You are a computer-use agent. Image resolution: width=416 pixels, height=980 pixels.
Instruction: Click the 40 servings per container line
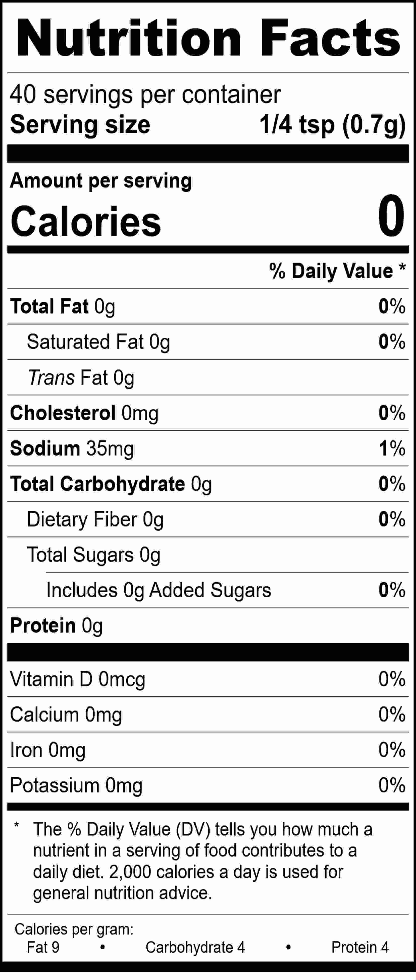click(x=145, y=95)
